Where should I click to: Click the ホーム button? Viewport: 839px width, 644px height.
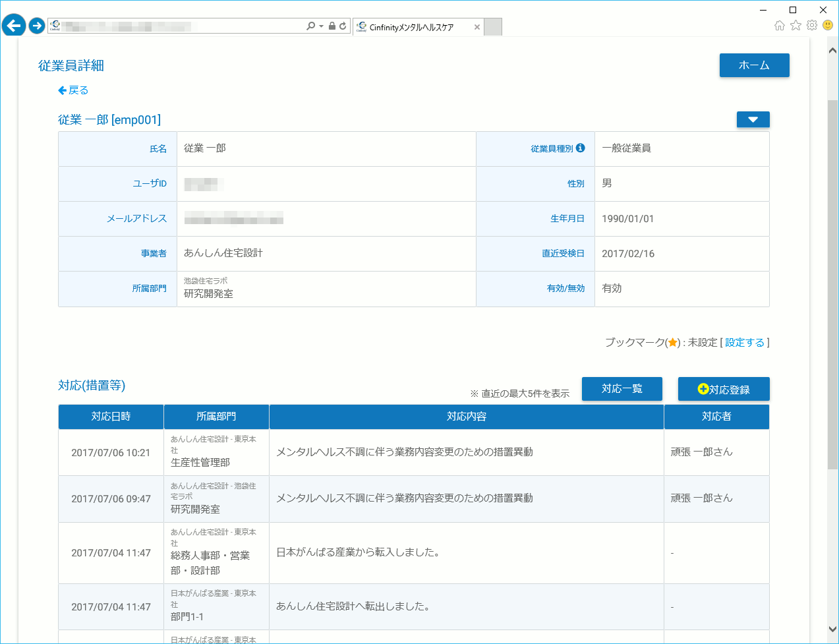pos(754,65)
